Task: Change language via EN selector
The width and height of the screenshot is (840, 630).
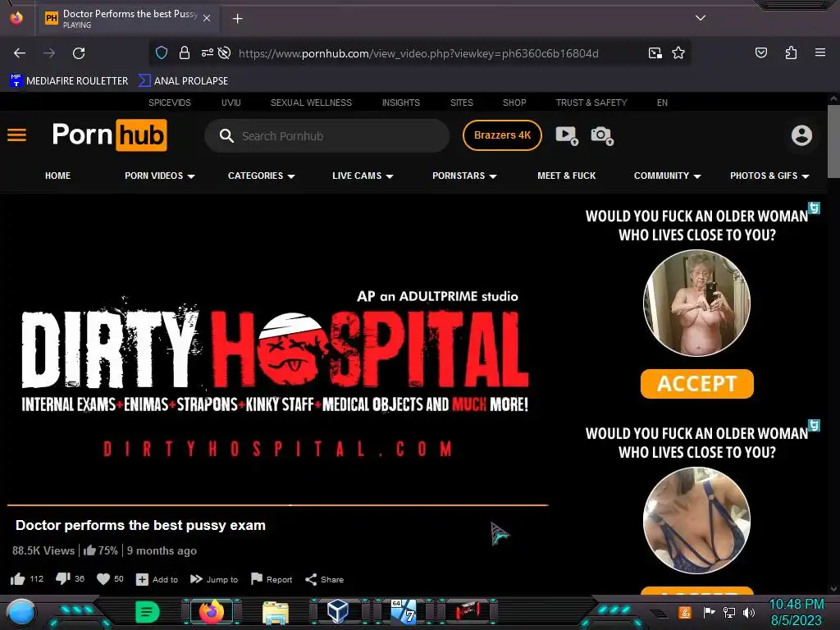Action: [x=662, y=103]
